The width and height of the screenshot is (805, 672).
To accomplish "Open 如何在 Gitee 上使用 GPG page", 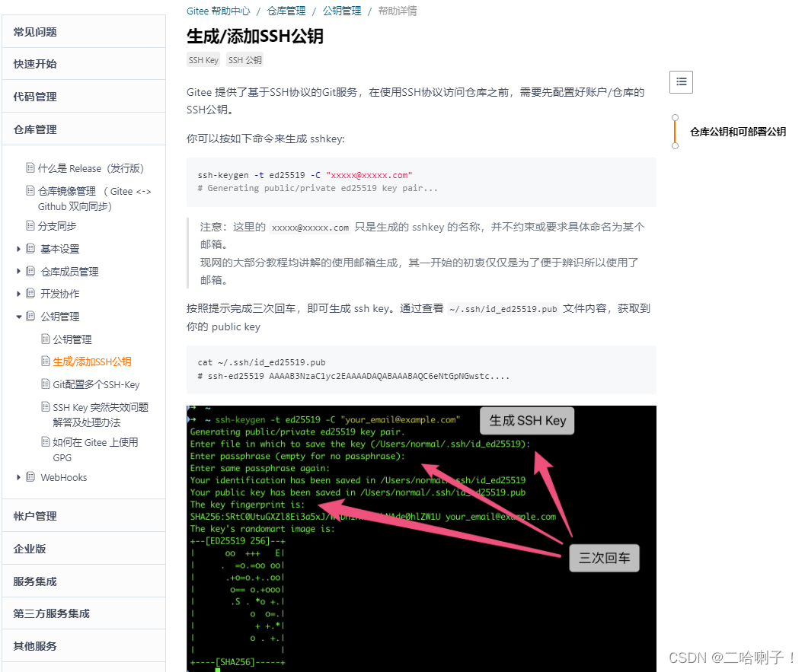I will click(95, 450).
